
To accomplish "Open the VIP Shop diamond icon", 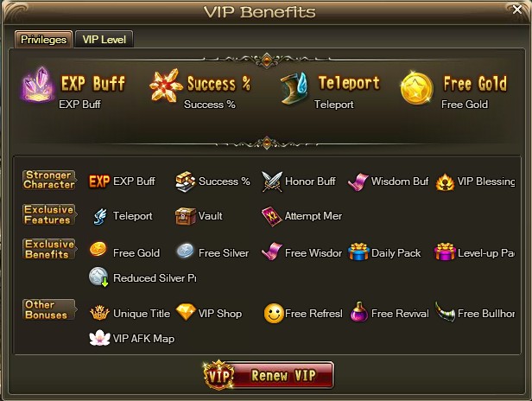I will pyautogui.click(x=186, y=312).
